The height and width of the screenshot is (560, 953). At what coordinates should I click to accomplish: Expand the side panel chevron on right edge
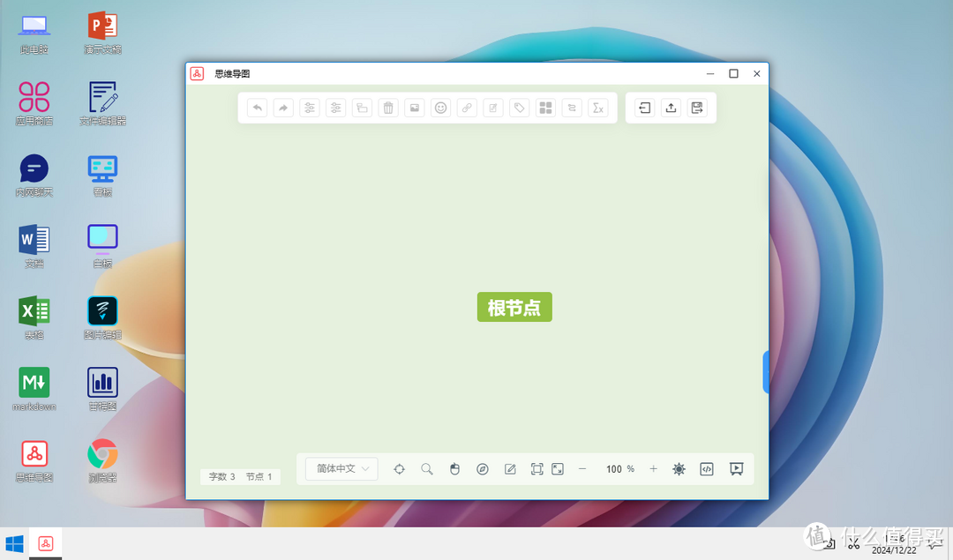pos(764,372)
